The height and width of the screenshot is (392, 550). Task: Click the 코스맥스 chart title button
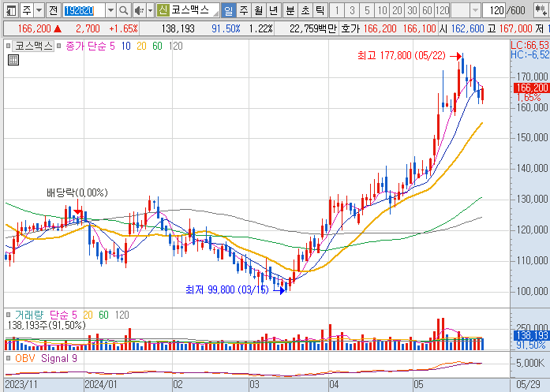tap(33, 46)
